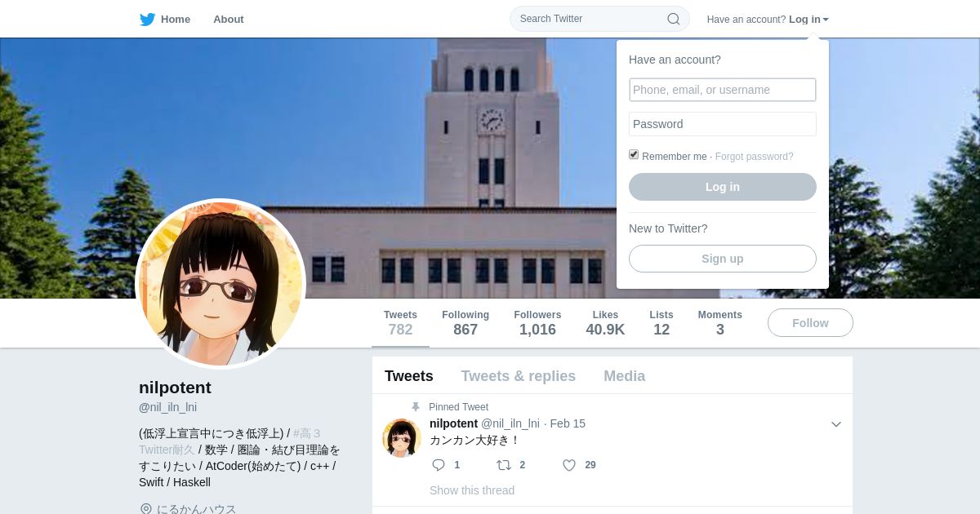
Task: Click the location pin icon in profile
Action: point(146,509)
